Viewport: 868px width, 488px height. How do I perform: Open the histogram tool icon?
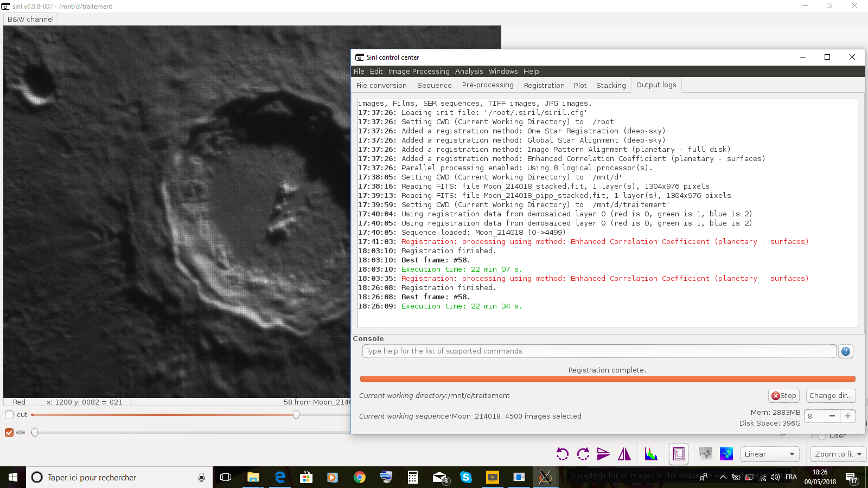651,454
